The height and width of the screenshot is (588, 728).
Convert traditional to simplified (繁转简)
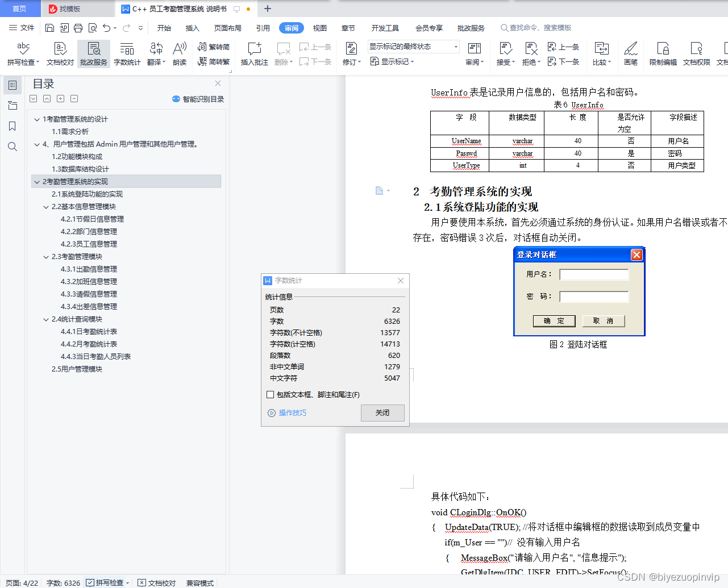tap(214, 47)
